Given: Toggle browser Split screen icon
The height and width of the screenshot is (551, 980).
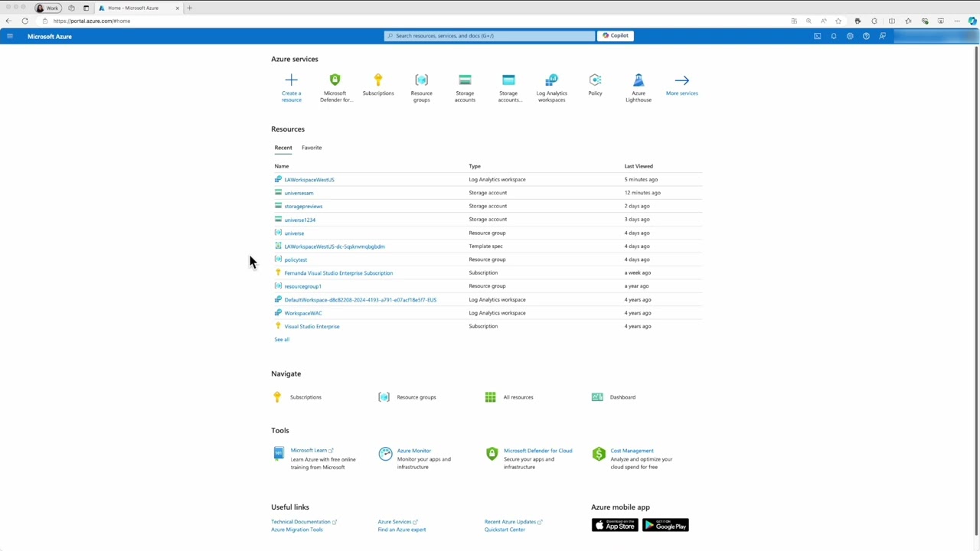Looking at the screenshot, I should click(x=892, y=21).
